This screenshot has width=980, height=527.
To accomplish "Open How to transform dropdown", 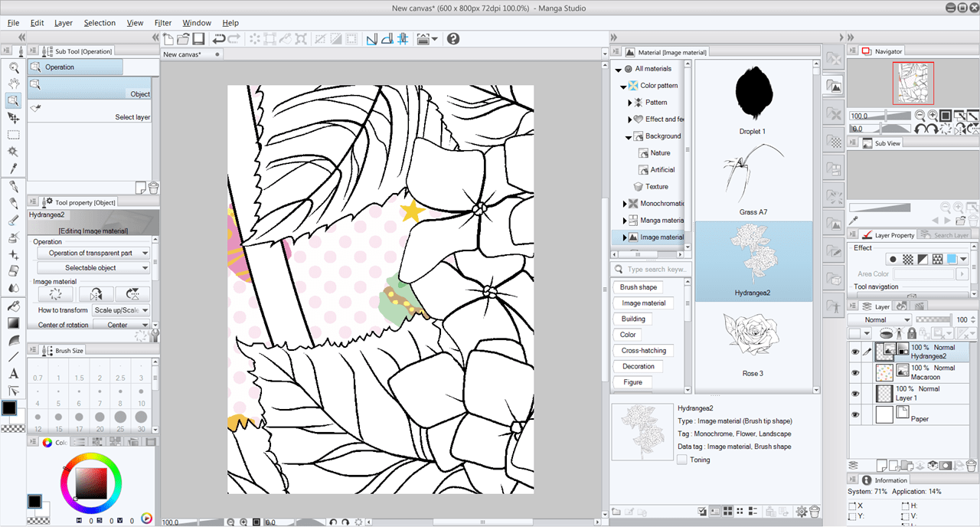I will (121, 310).
